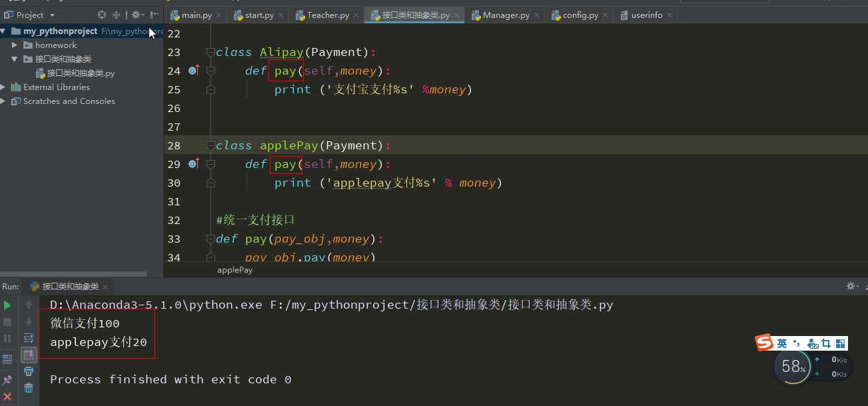Click the applePay breadcrumb below editor
This screenshot has width=868, height=406.
click(x=235, y=270)
